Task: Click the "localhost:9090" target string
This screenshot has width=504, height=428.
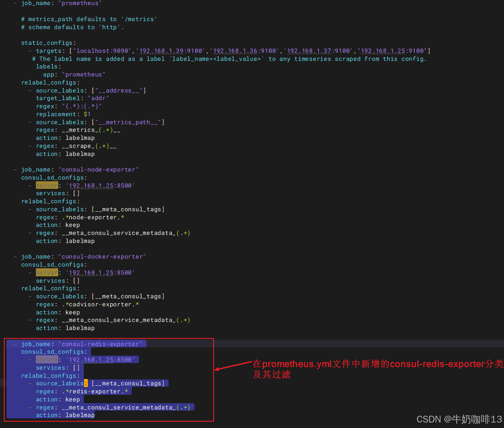Action: pos(102,51)
